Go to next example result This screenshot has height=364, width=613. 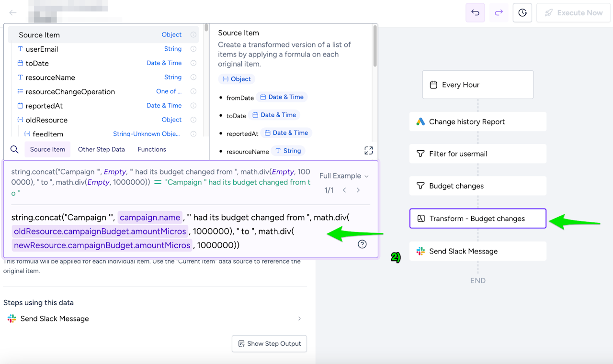[x=358, y=190]
